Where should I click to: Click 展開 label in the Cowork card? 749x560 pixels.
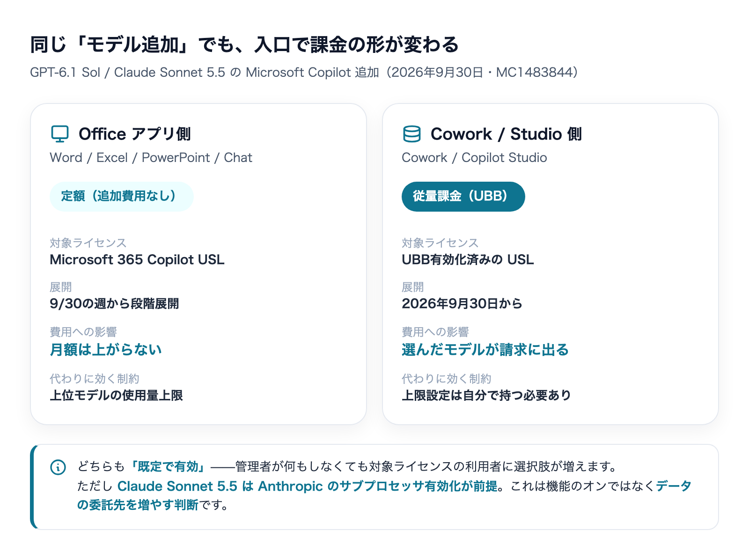pos(413,287)
